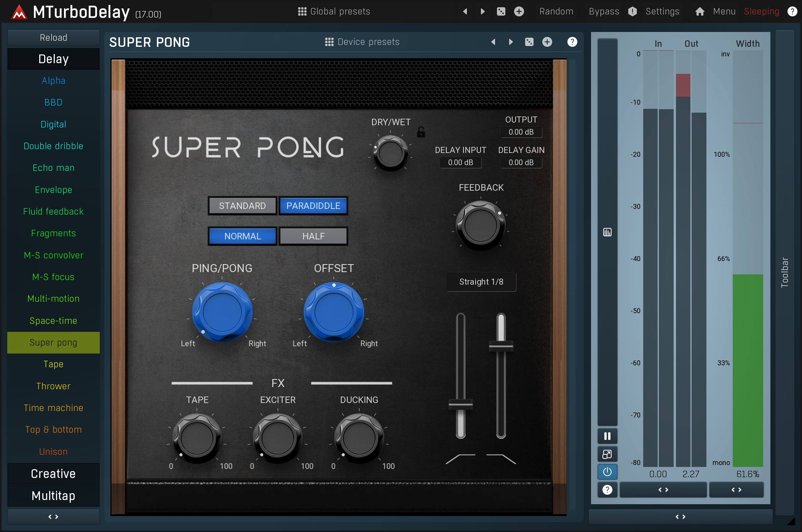Click the global random preset dice icon
This screenshot has height=532, width=802.
(x=501, y=11)
